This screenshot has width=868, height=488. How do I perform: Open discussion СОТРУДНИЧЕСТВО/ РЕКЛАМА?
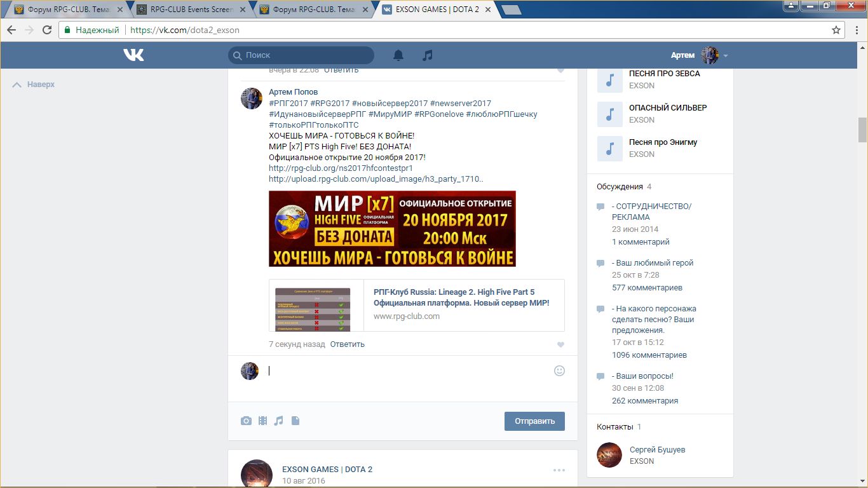tap(651, 212)
